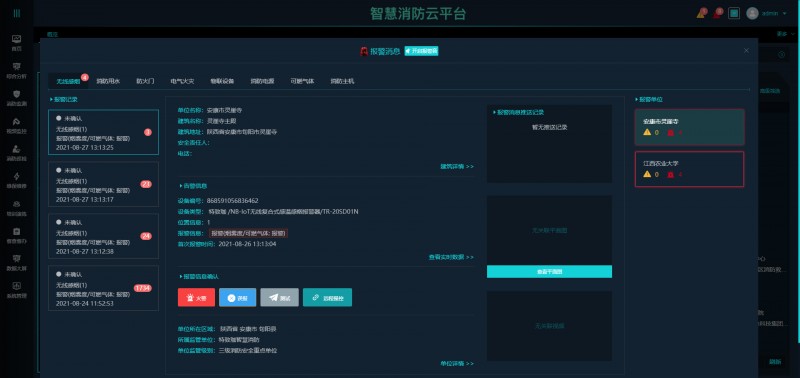
Task: Select the 安康市灵崖寺 alarm unit card
Action: 689,127
